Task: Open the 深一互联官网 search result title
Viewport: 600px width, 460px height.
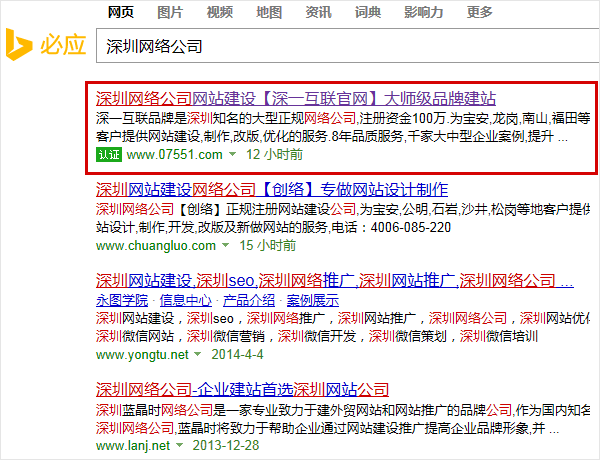Action: pos(295,99)
